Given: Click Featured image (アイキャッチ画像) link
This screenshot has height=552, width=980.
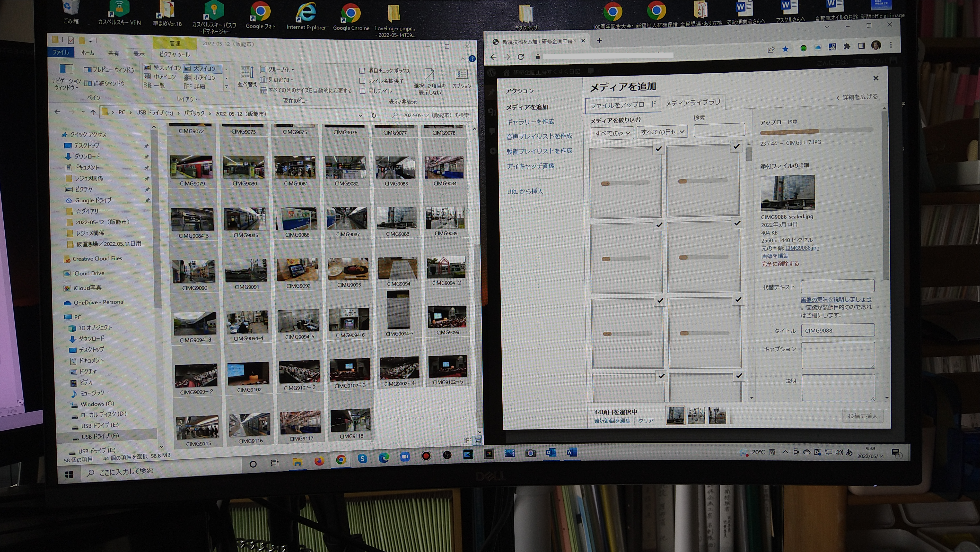Looking at the screenshot, I should point(530,166).
